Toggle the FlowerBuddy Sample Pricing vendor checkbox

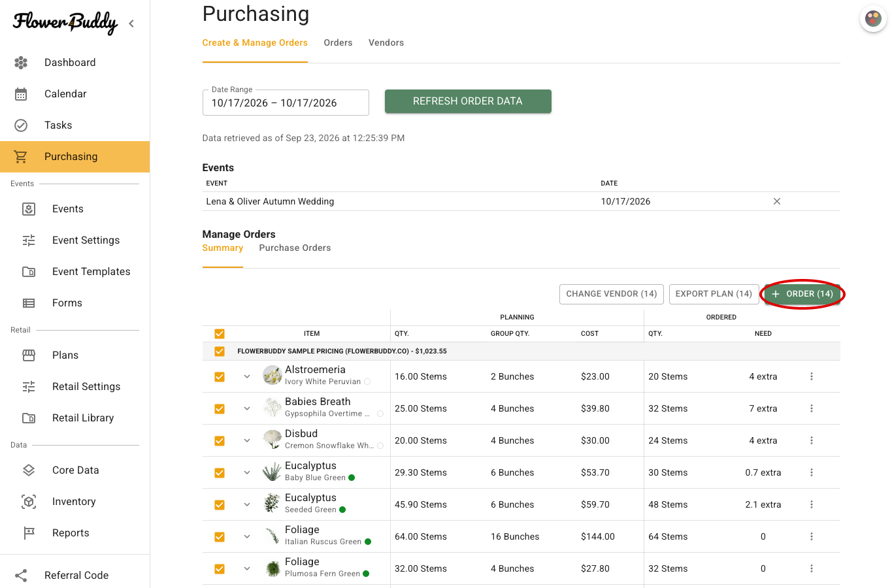point(220,351)
